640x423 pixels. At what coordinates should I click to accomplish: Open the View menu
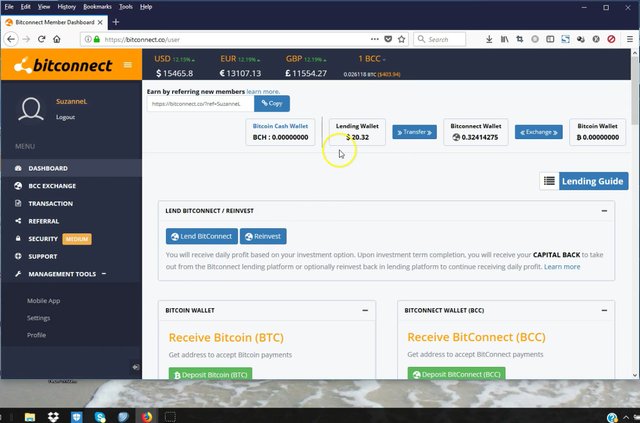click(44, 7)
